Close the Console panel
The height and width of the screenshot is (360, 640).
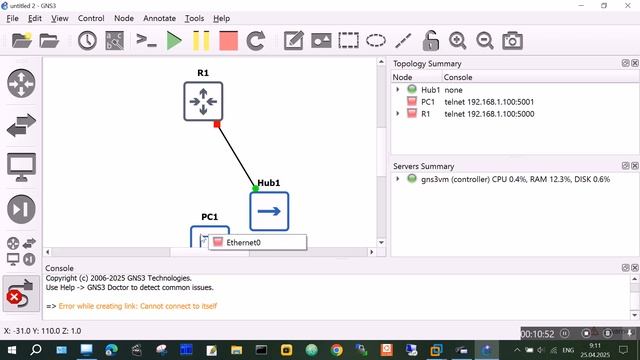point(635,267)
